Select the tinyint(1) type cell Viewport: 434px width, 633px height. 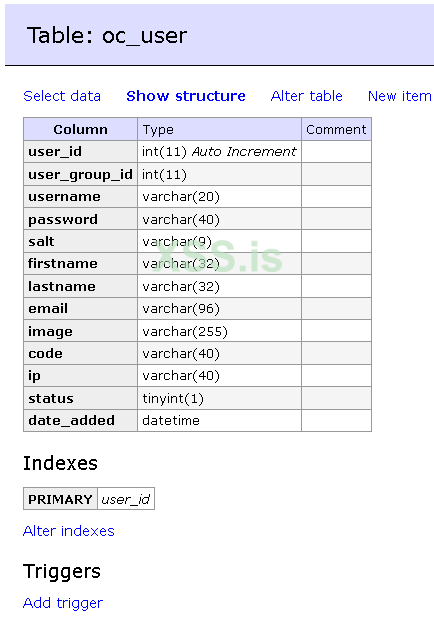click(x=219, y=398)
